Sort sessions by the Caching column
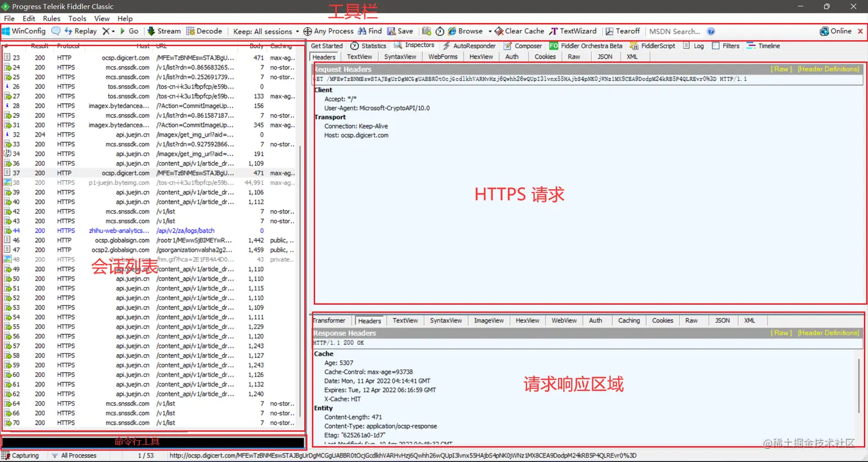868x462 pixels. tap(281, 46)
